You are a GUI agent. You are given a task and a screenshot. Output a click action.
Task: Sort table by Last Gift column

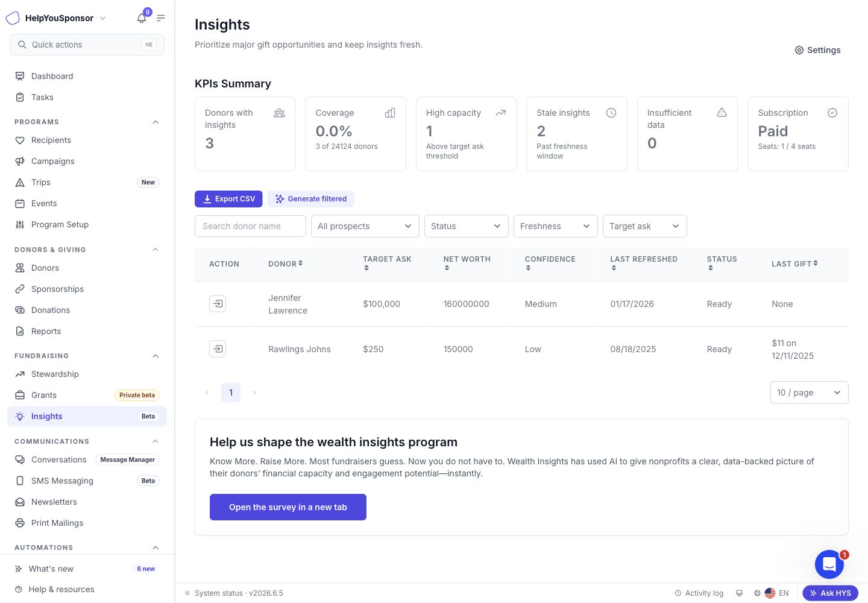coord(794,264)
